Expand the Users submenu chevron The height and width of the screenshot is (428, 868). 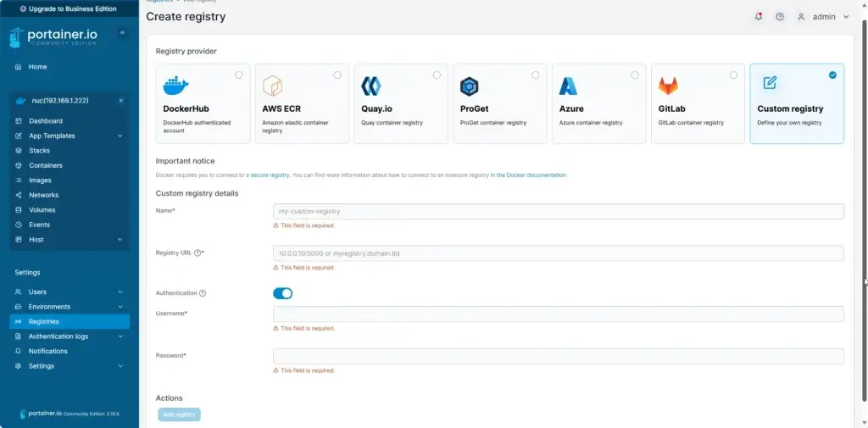120,292
